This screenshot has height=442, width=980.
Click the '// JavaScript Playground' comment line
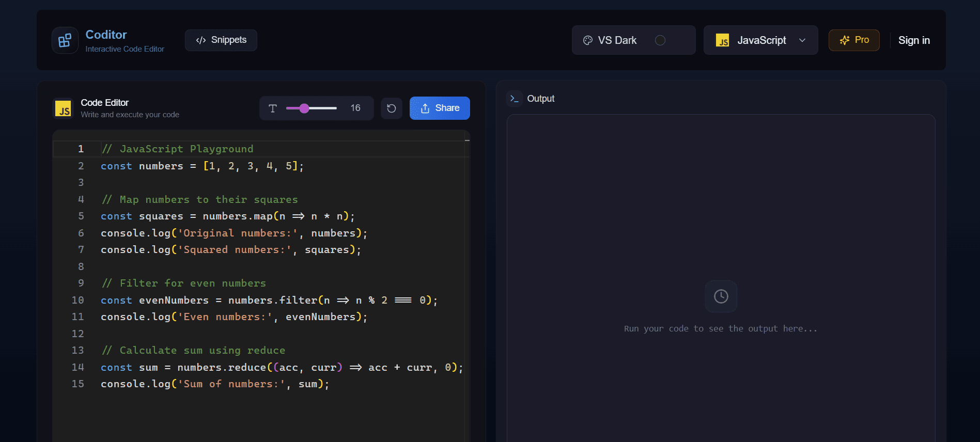coord(177,149)
